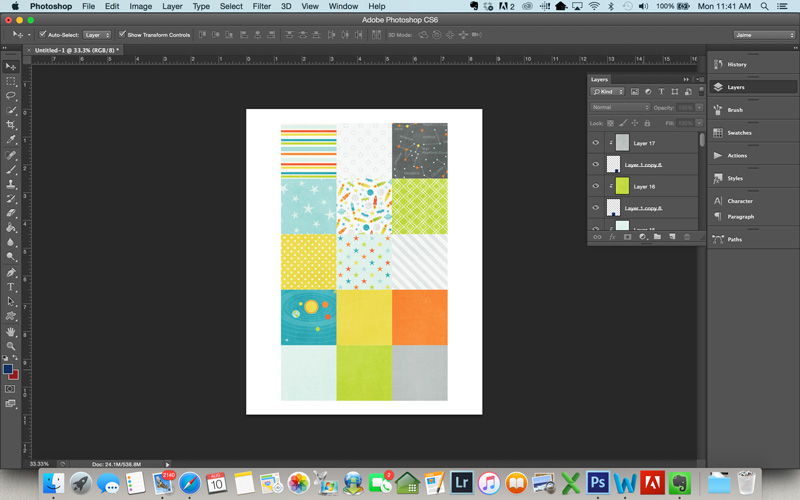Viewport: 800px width, 500px height.
Task: Open the Swatches panel
Action: point(739,133)
